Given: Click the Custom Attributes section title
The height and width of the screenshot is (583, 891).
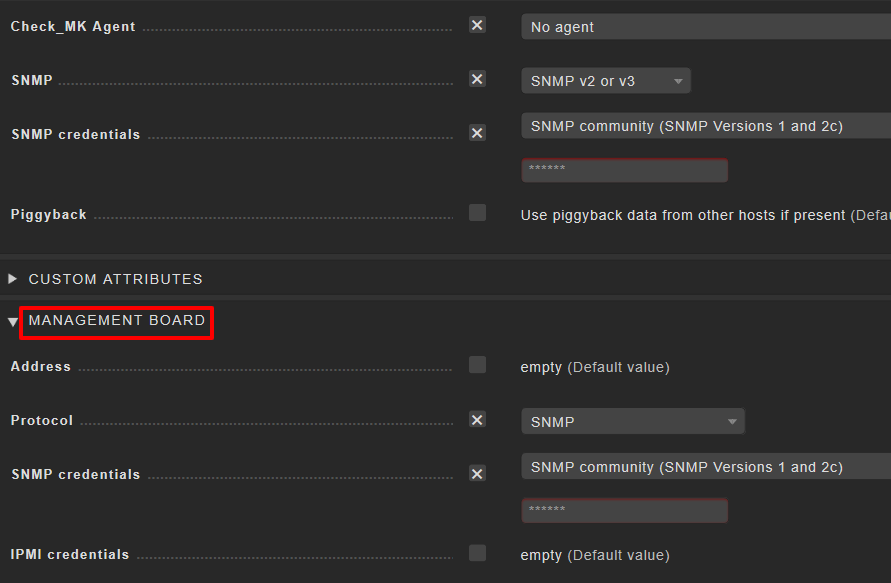Looking at the screenshot, I should pyautogui.click(x=115, y=279).
